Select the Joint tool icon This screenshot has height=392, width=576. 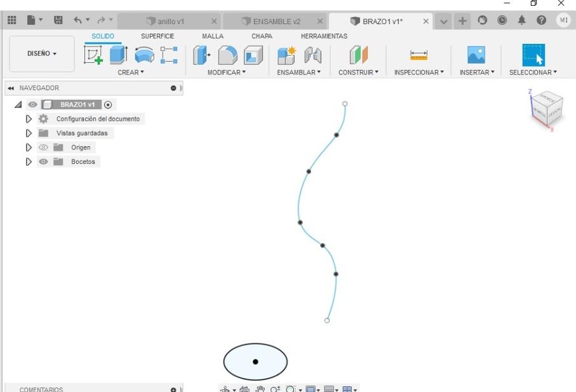point(313,55)
